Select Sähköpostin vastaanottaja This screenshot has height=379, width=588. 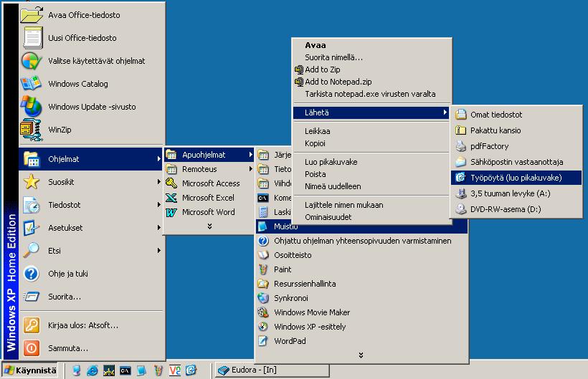516,162
